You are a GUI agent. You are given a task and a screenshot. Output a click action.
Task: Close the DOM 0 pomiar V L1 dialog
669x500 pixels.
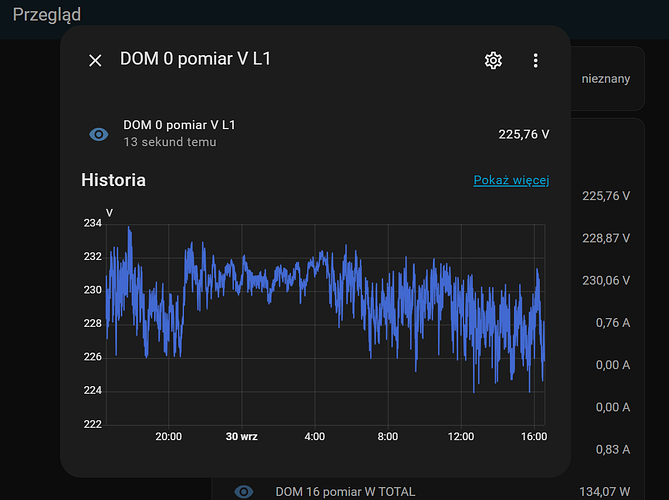[95, 60]
